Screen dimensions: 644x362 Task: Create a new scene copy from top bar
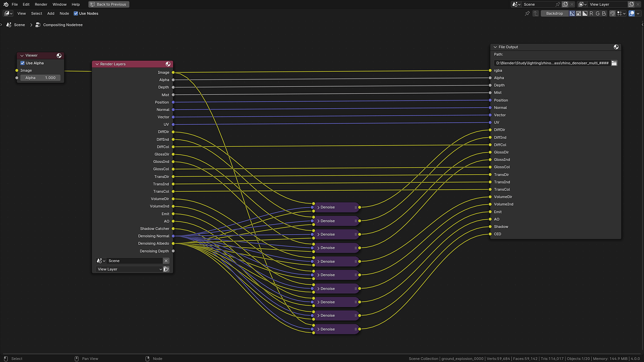click(565, 4)
